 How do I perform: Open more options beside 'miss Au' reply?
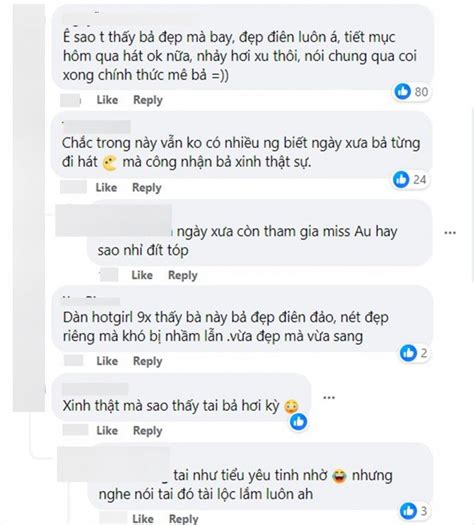[450, 232]
